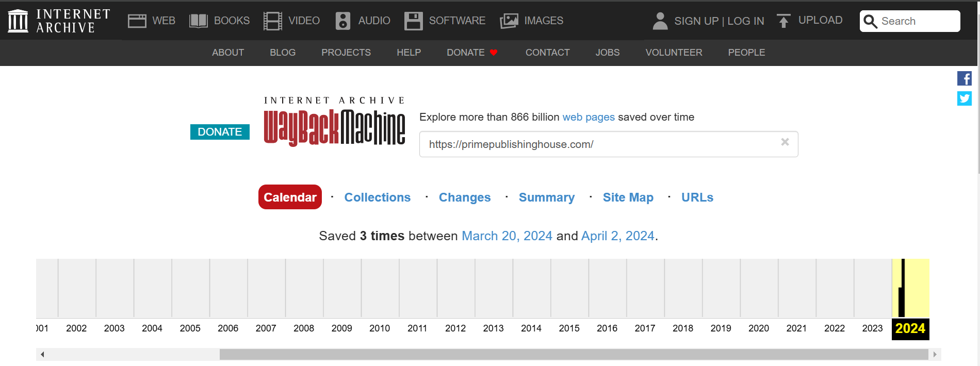Clear the Wayback URL field
980x366 pixels.
coord(785,142)
